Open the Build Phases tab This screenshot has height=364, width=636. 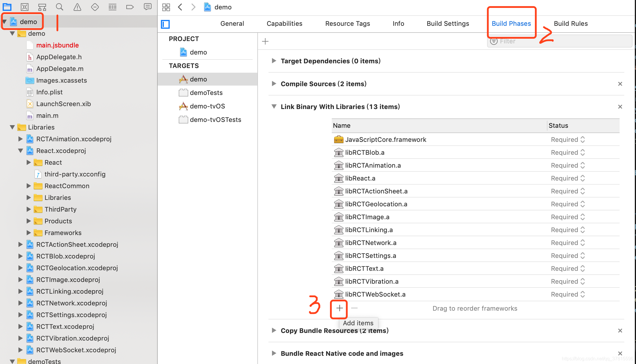(x=511, y=23)
